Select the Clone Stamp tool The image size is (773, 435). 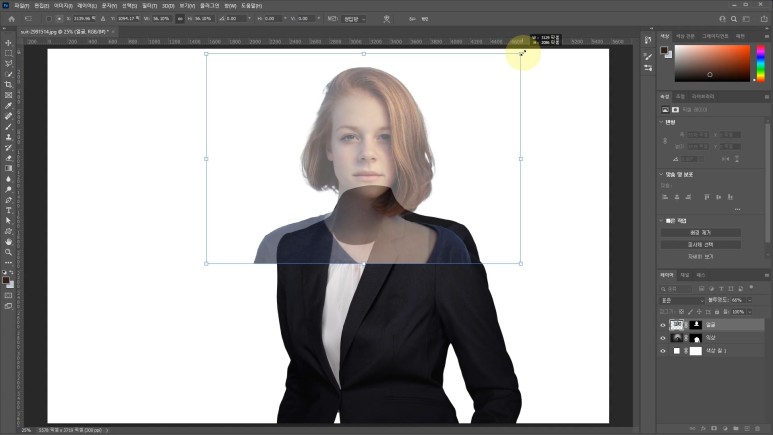8,137
